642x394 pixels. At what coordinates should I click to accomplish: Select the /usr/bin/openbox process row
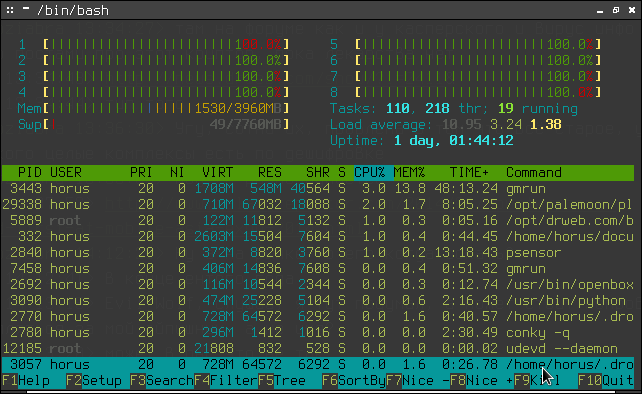point(318,284)
